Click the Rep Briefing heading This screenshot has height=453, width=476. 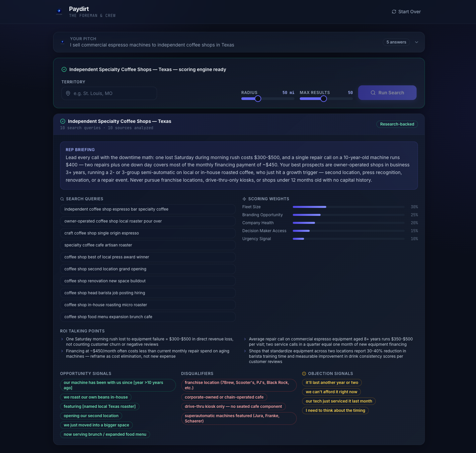(x=80, y=150)
